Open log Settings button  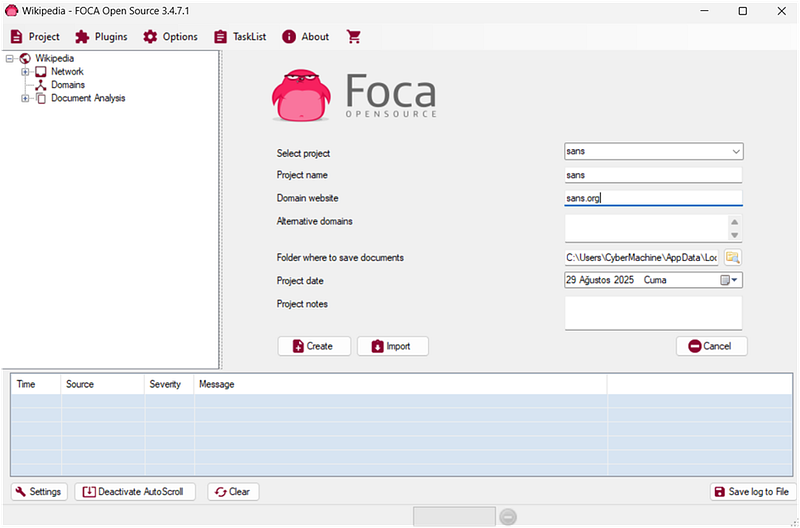click(x=39, y=492)
